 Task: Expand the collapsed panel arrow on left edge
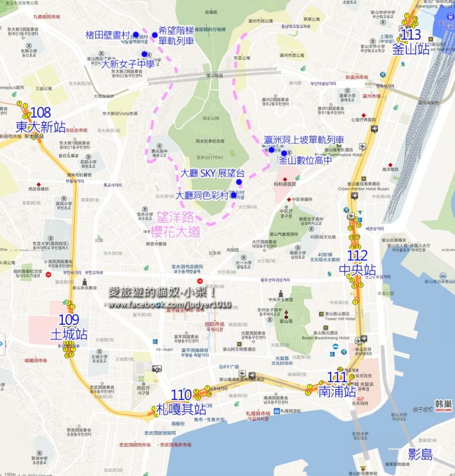(x=2, y=344)
